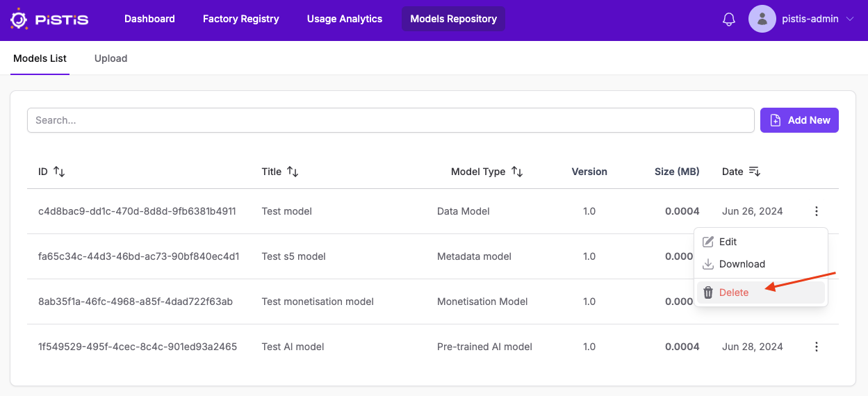Open the notifications bell

(x=729, y=19)
